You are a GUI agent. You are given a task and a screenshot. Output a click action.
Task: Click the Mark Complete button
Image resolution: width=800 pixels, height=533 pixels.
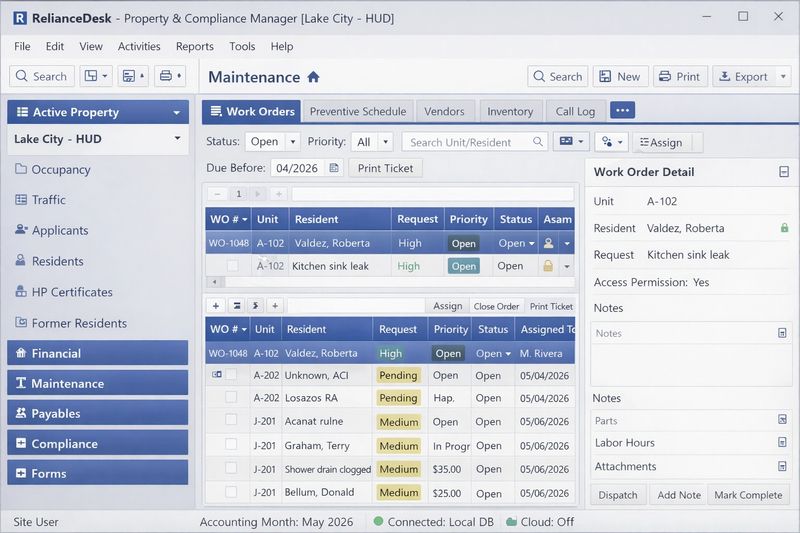748,495
